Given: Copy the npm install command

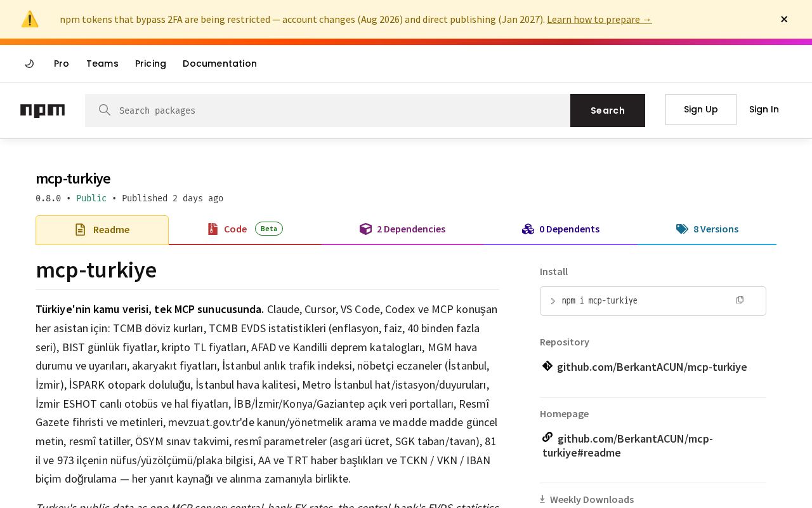Looking at the screenshot, I should [740, 300].
